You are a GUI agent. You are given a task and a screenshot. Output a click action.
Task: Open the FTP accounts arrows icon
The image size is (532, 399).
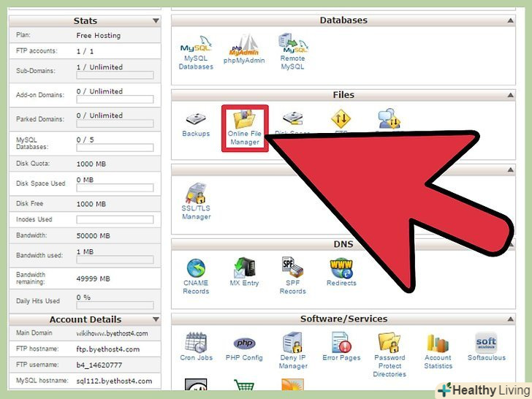(341, 118)
